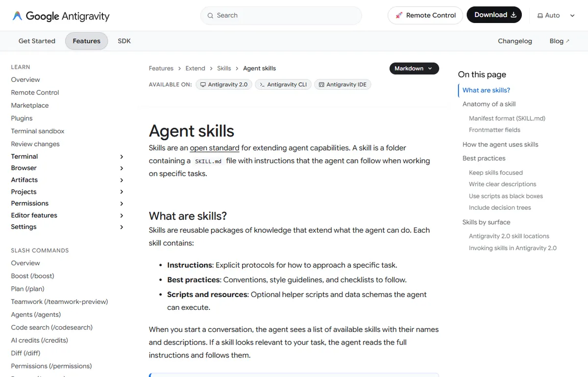The image size is (588, 377).
Task: Click the Search input field
Action: click(281, 16)
